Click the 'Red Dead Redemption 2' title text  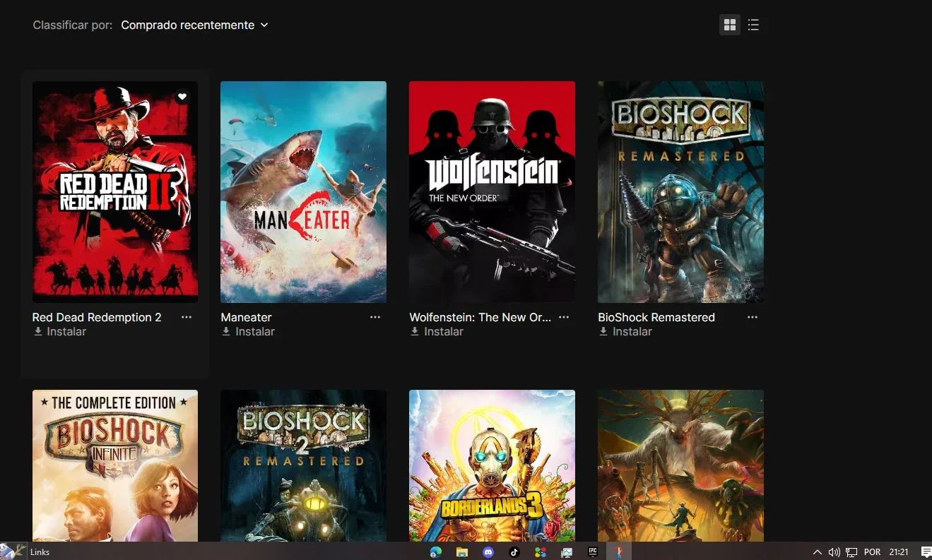[97, 317]
